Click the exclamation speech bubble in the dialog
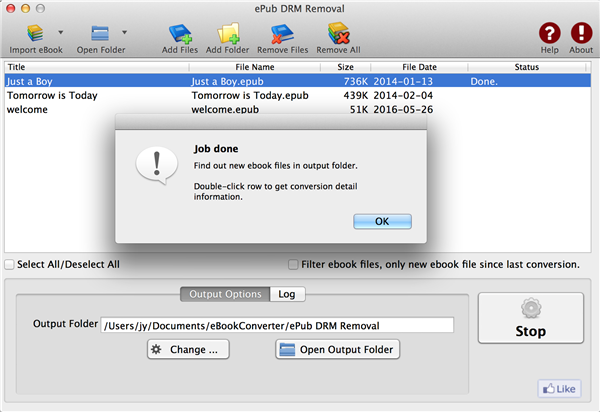Image resolution: width=600 pixels, height=412 pixels. pyautogui.click(x=157, y=165)
